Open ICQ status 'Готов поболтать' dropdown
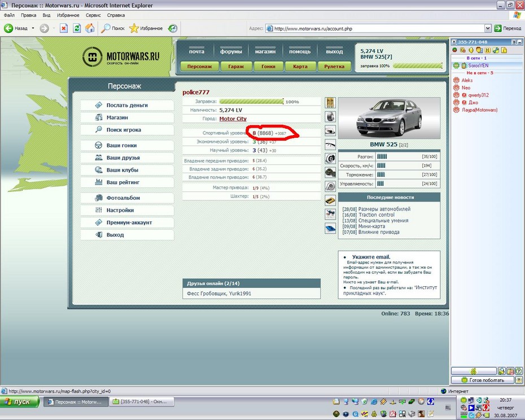 click(483, 380)
